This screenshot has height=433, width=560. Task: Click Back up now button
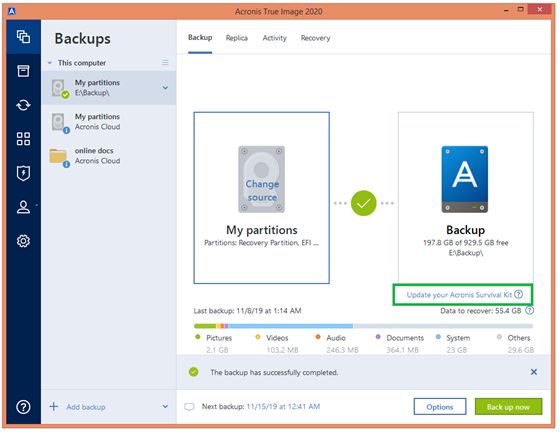pos(508,407)
